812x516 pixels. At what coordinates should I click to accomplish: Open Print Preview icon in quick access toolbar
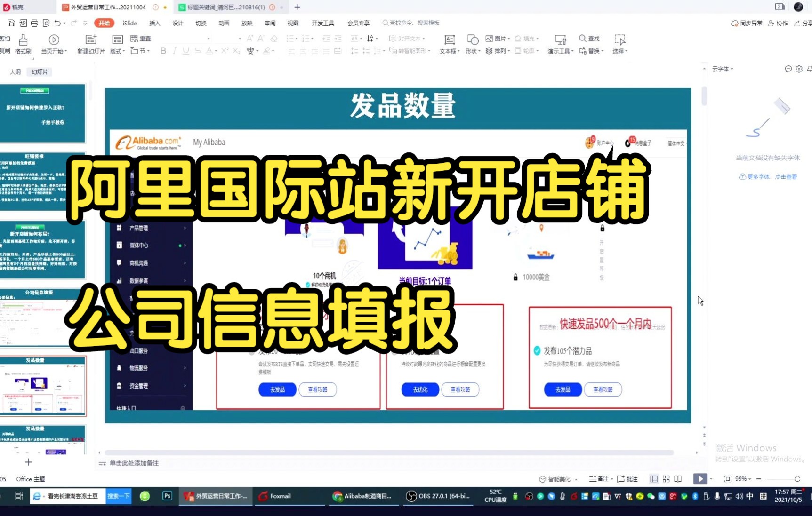pos(46,23)
